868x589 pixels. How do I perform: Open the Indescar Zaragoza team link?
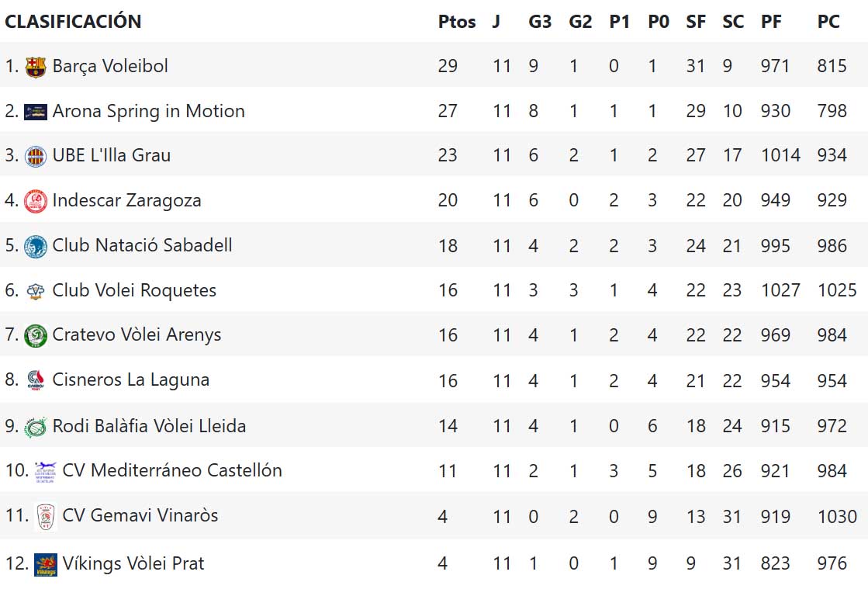coord(126,200)
